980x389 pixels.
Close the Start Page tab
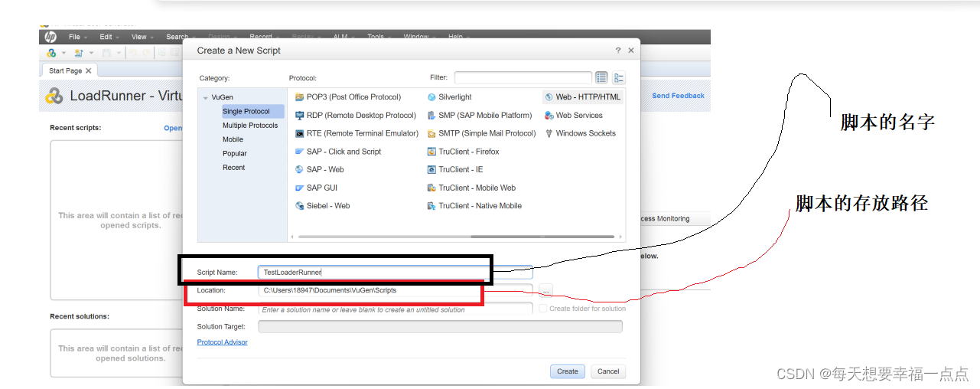(88, 70)
